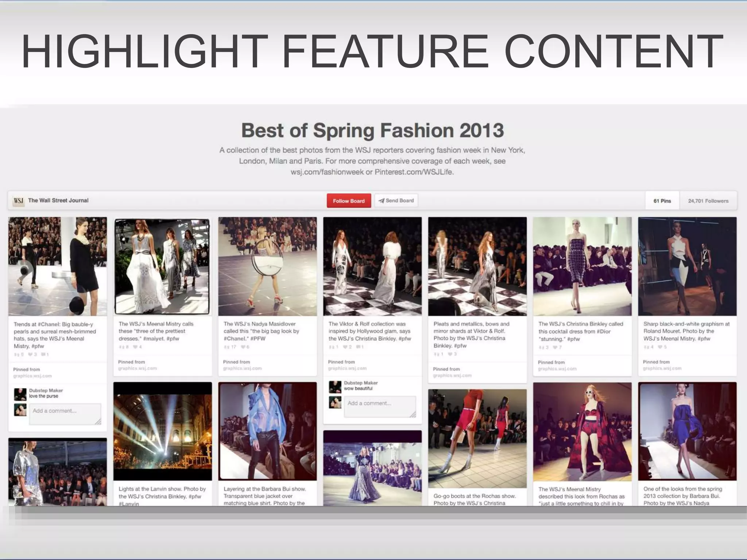Click the board description paragraph mentioning wsj.com/fashionweek

372,161
